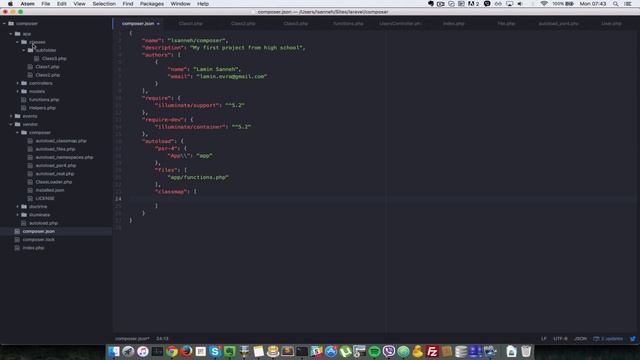
Task: Open Class2.php in the tree
Action: 48,75
